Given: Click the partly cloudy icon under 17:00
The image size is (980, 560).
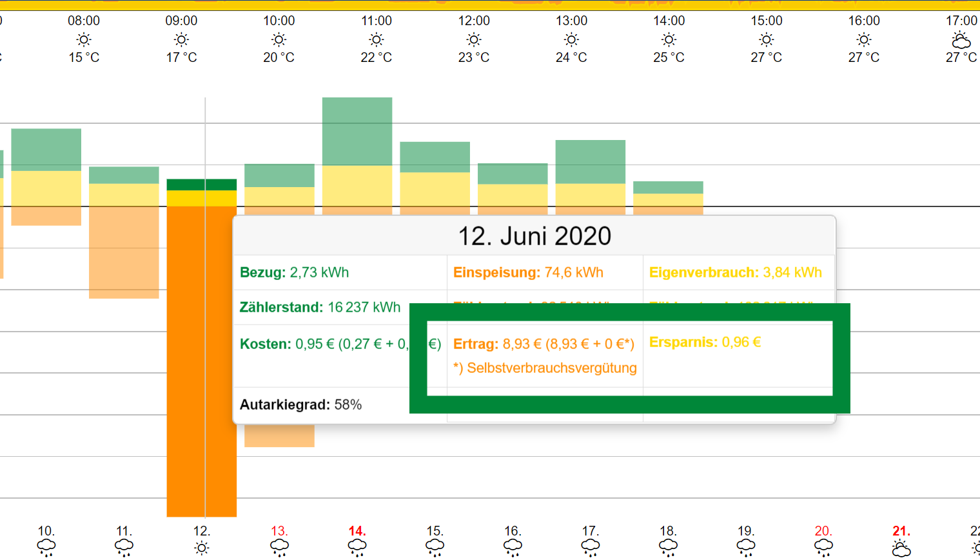Looking at the screenshot, I should tap(961, 41).
